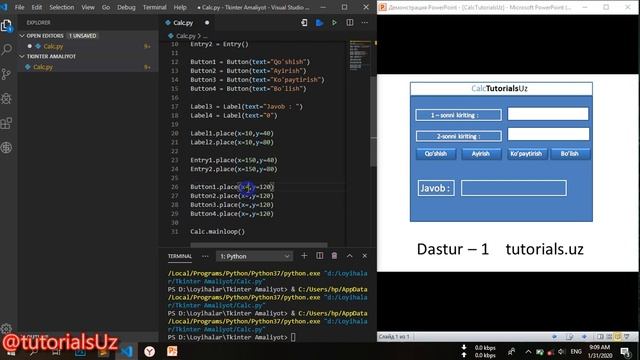This screenshot has height=360, width=640.
Task: Click the 1 UNSAVED badge
Action: pos(82,36)
